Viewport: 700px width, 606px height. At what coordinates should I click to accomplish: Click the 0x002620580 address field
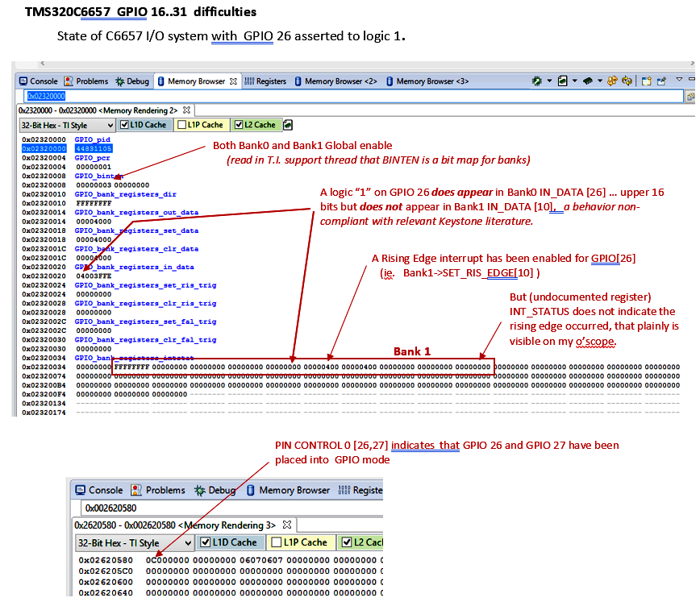point(231,508)
